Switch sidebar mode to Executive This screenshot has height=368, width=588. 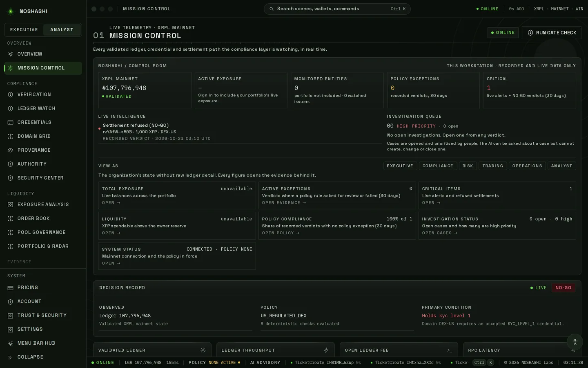point(24,30)
